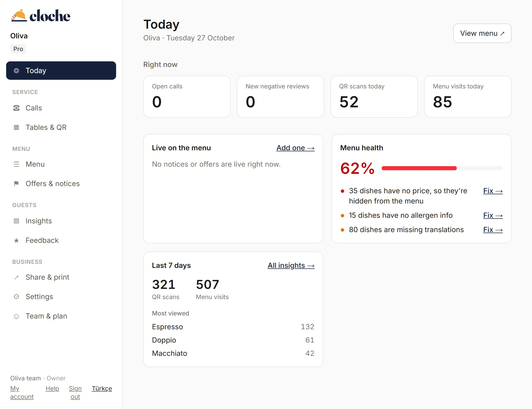Image resolution: width=532 pixels, height=409 pixels.
Task: Open Share & print
Action: coord(61,277)
